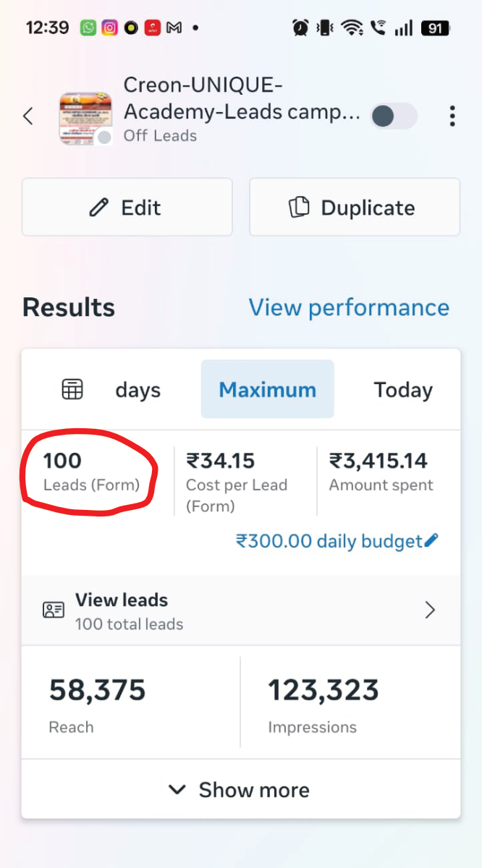Open View performance link

coord(349,307)
